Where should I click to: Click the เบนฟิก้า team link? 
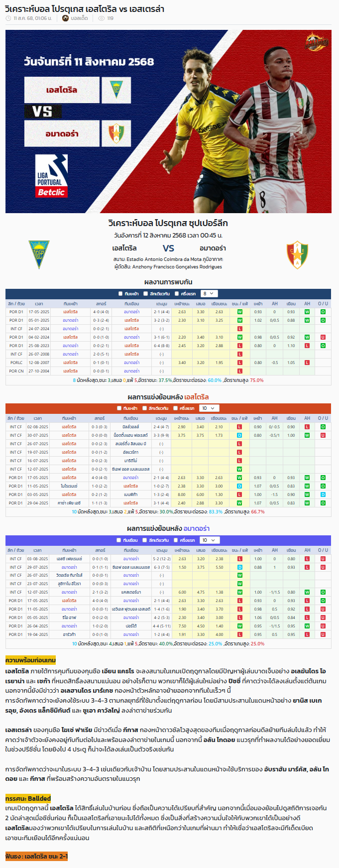[131, 495]
